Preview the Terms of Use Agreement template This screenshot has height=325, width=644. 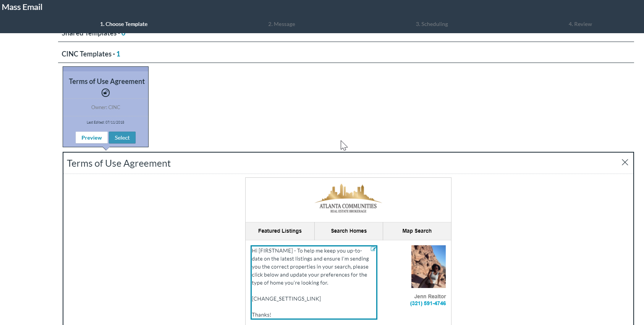(x=92, y=138)
